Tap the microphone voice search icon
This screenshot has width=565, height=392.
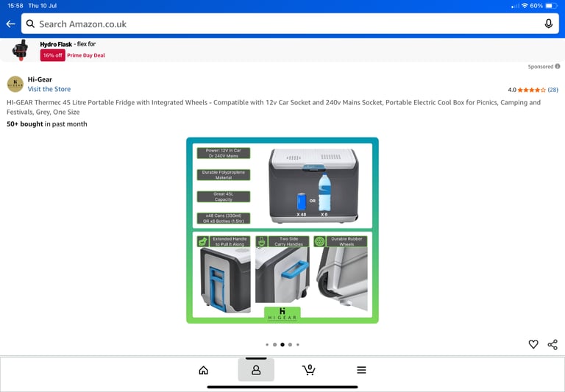click(x=548, y=24)
